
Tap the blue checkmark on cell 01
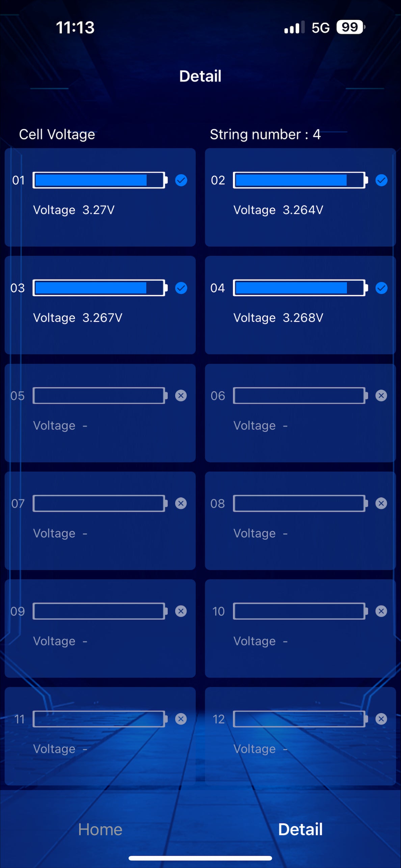point(181,180)
